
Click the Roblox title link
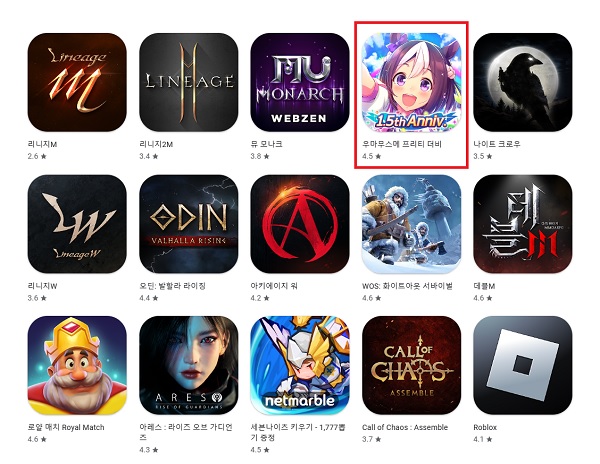pos(485,427)
